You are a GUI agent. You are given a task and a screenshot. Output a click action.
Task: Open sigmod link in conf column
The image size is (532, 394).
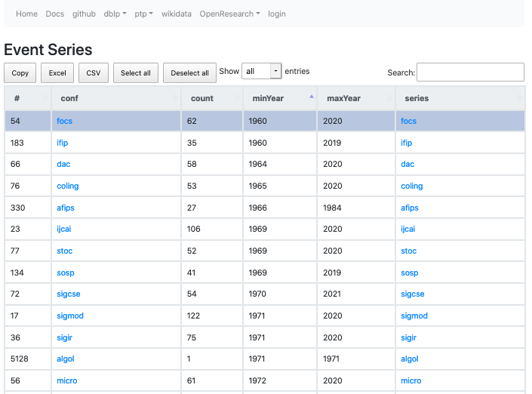click(70, 316)
